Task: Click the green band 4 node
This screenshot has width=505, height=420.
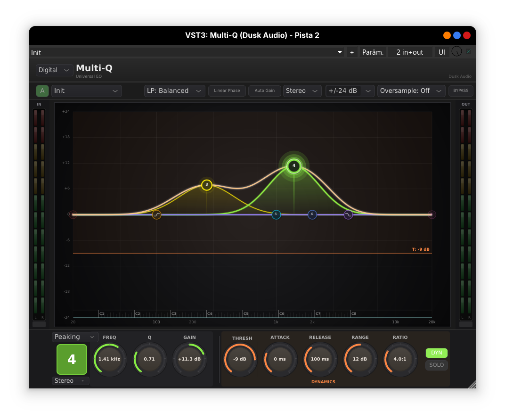Action: click(x=293, y=165)
